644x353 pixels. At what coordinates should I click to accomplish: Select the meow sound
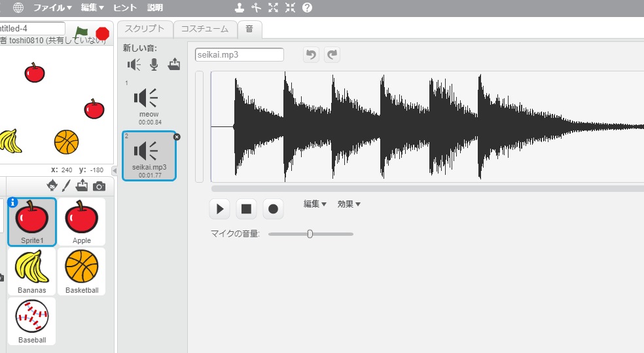pyautogui.click(x=149, y=103)
